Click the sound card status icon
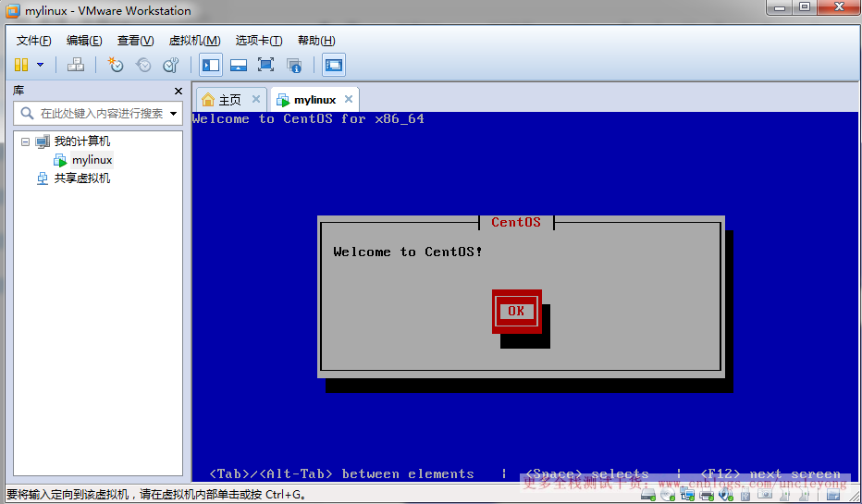 click(726, 495)
